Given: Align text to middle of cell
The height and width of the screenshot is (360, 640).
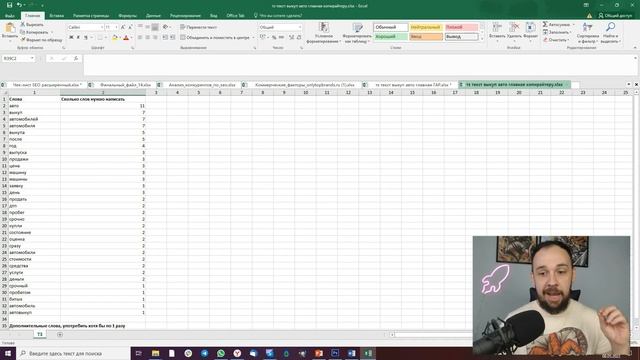Looking at the screenshot, I should point(147,27).
